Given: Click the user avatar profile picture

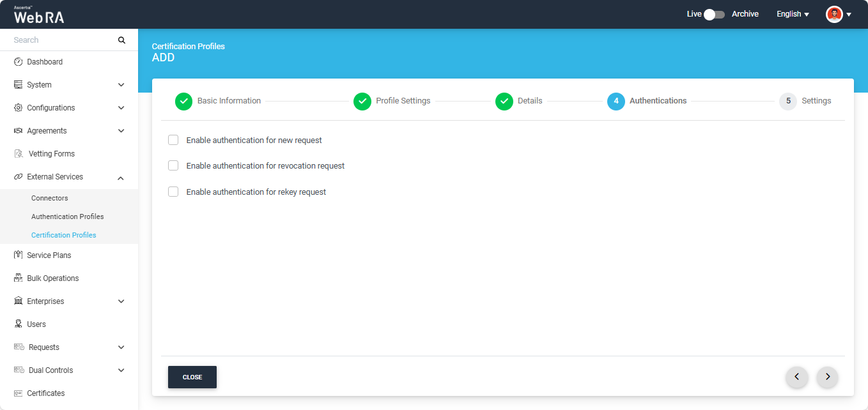Looking at the screenshot, I should [x=834, y=14].
